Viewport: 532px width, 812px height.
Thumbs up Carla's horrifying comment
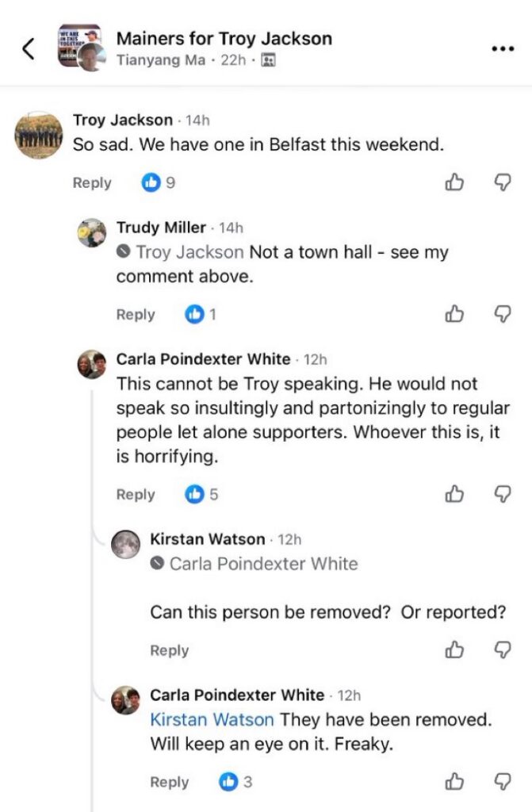[454, 494]
